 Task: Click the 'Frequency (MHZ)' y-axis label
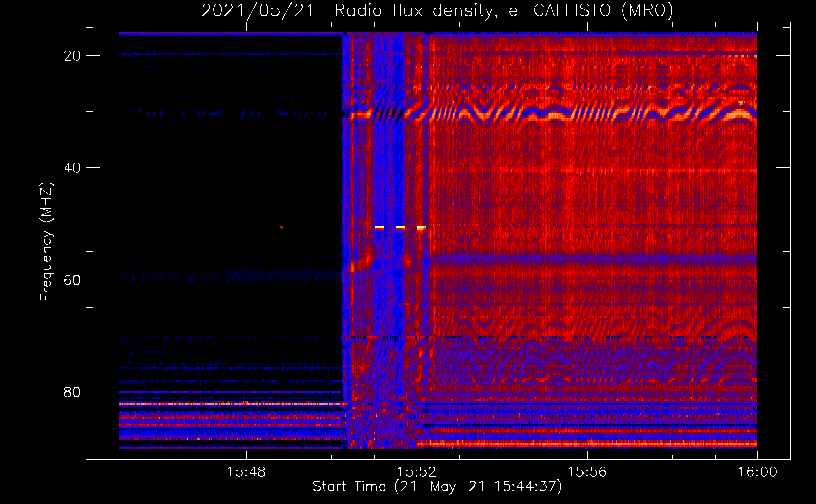pos(46,242)
